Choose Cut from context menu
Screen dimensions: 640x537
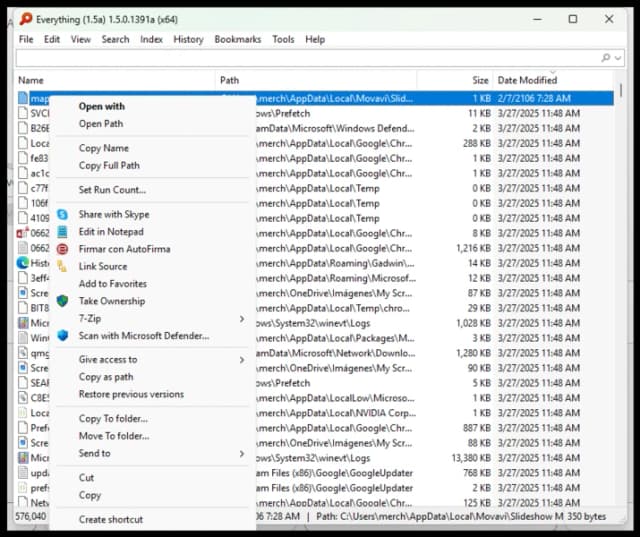(x=87, y=477)
